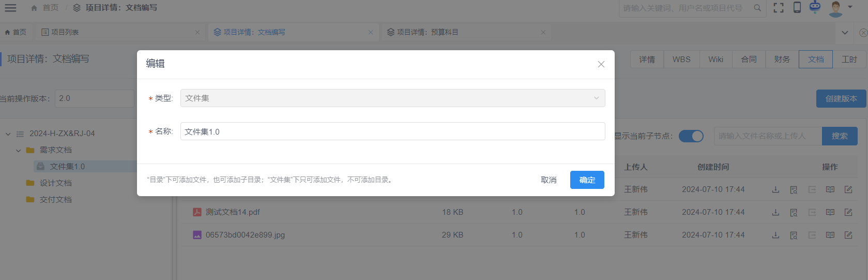
Task: Click the export arrow icon in 06573bd0042e899.jpg row
Action: click(x=812, y=235)
